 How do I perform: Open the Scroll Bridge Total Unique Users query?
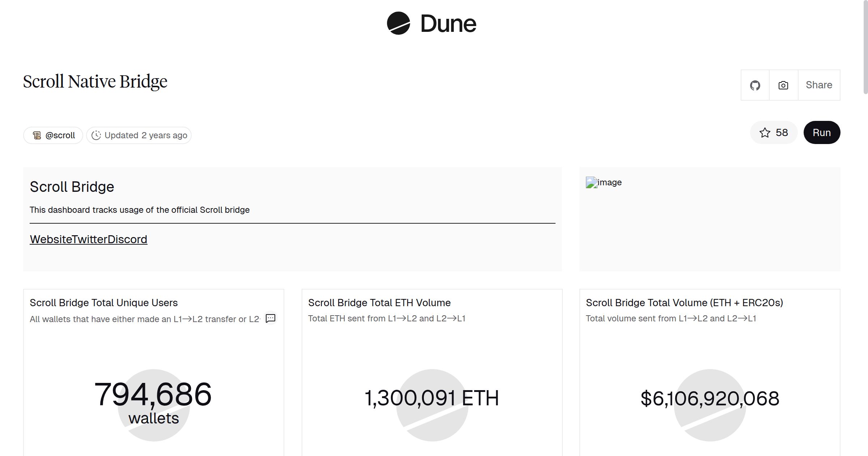pyautogui.click(x=104, y=303)
